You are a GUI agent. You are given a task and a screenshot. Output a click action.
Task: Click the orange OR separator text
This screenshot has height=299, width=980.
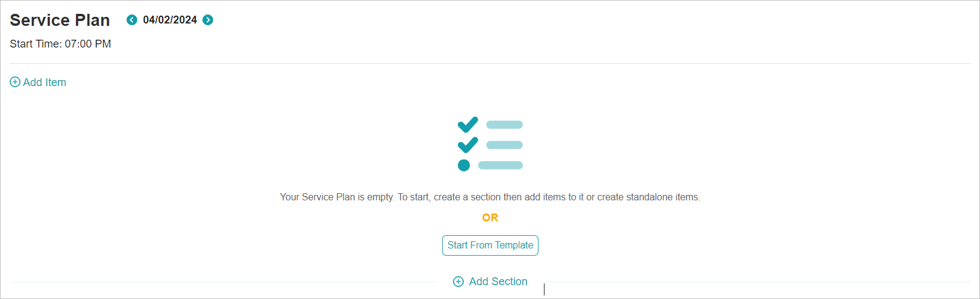coord(490,218)
